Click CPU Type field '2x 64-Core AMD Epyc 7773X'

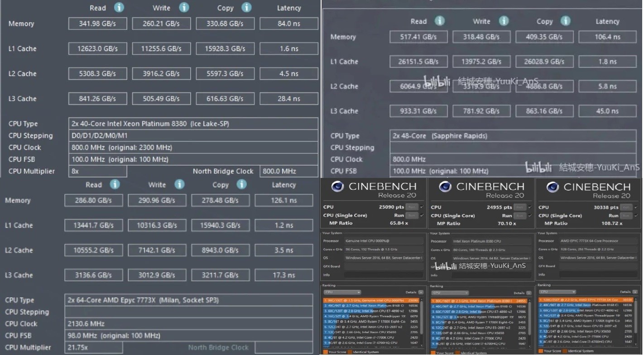pyautogui.click(x=189, y=300)
